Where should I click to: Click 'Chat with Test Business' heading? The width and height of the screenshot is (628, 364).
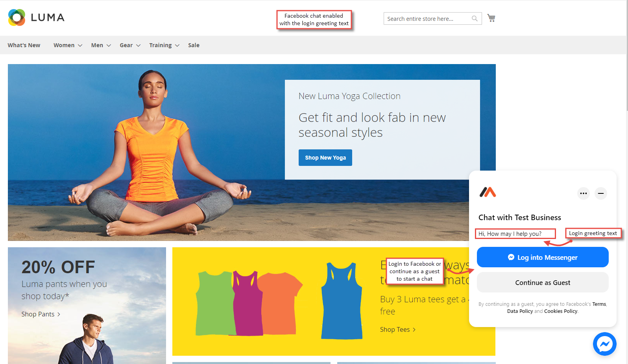pos(520,217)
